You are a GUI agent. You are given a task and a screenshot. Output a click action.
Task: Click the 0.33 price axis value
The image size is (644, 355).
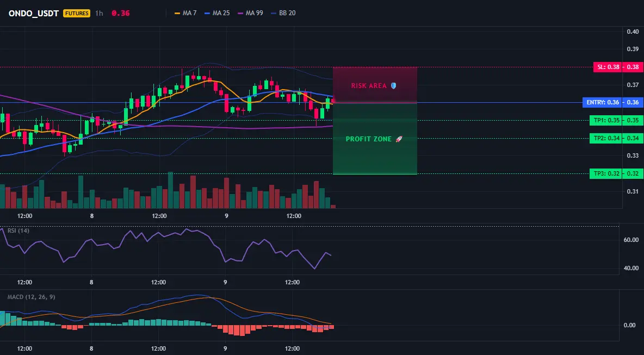pyautogui.click(x=633, y=155)
